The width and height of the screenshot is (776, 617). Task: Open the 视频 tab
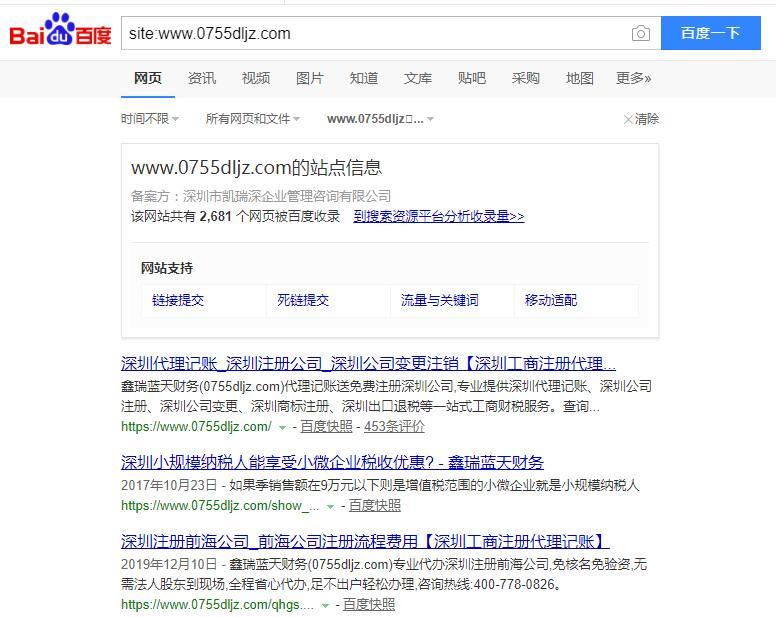[255, 78]
